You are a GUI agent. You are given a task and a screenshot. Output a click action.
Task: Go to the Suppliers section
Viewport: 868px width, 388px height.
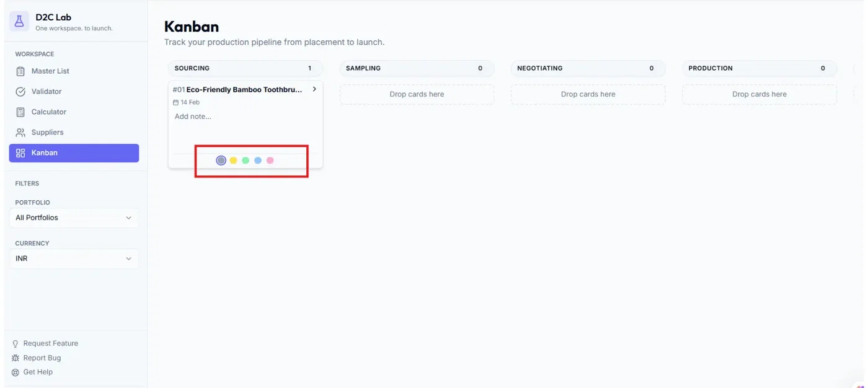47,133
